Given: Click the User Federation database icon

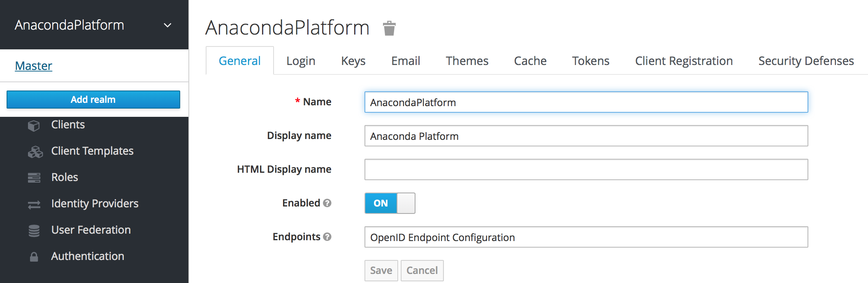Looking at the screenshot, I should click(x=34, y=231).
